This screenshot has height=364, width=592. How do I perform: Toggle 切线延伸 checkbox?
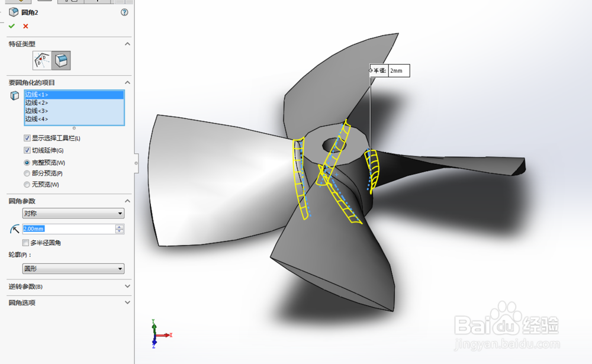coord(27,150)
